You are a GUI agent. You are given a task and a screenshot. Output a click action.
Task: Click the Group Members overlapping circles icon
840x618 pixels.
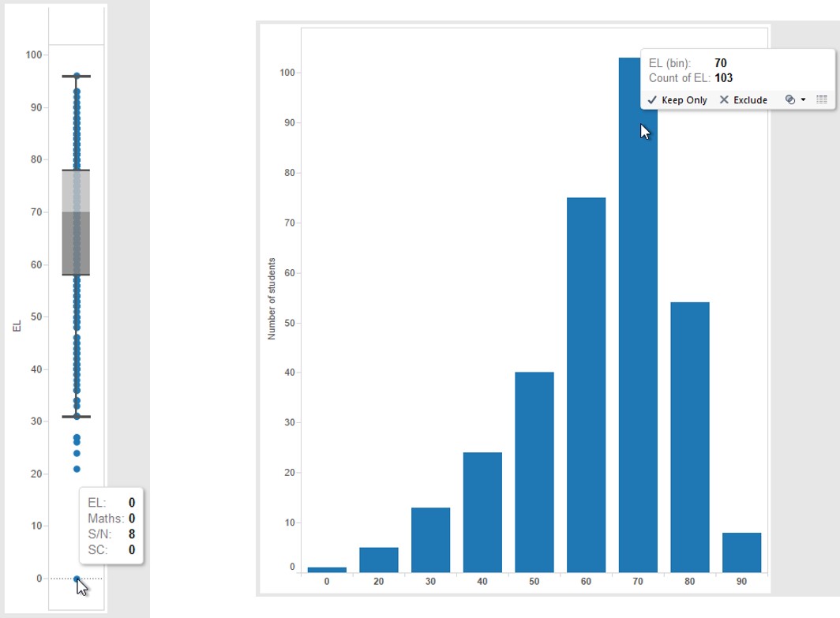point(789,100)
